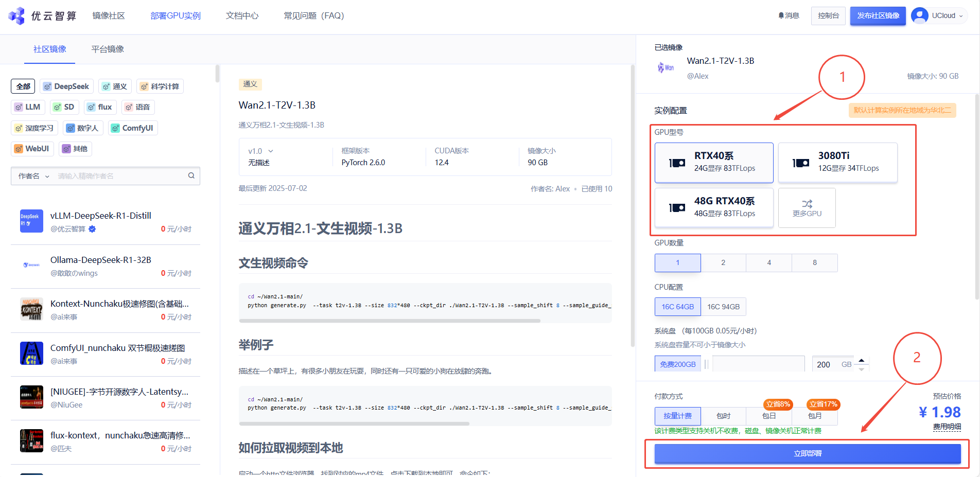
Task: Click GPU card icon in 3080Ti option
Action: coord(800,163)
